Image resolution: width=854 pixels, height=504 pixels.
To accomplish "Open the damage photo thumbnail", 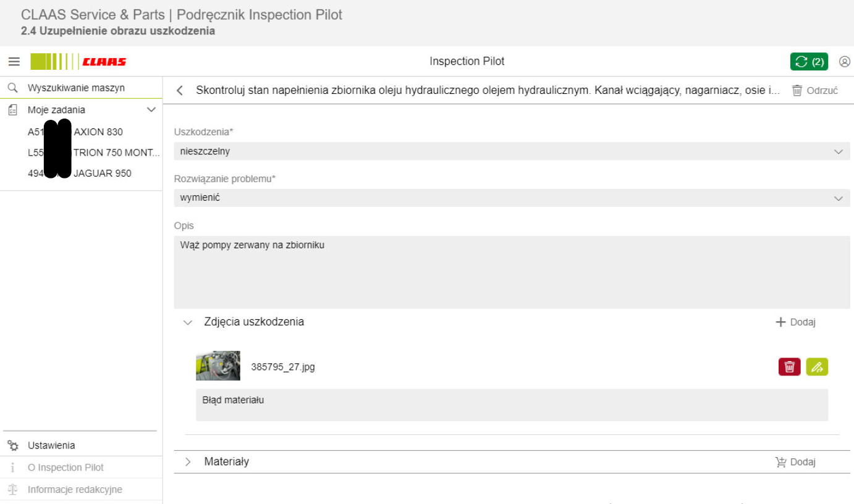I will 218,366.
